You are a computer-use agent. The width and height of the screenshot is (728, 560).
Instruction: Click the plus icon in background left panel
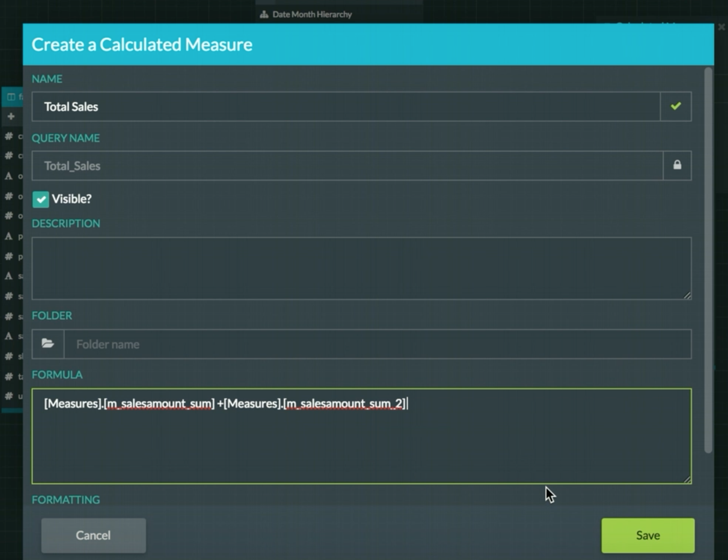click(11, 116)
